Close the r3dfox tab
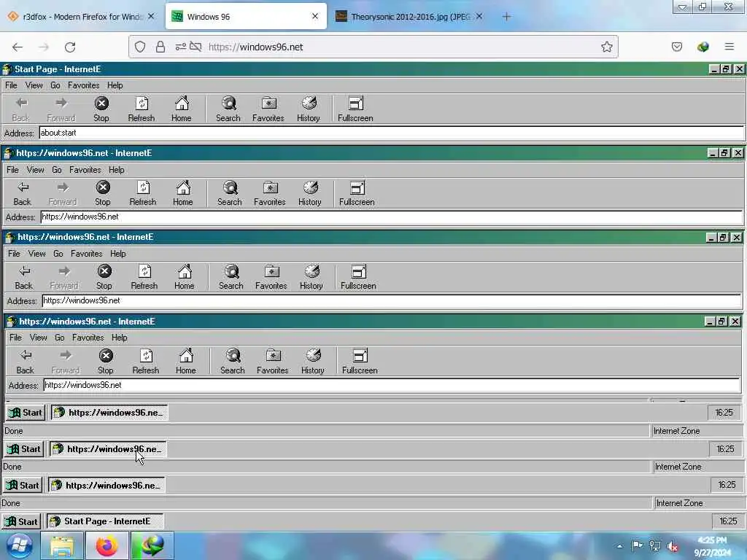This screenshot has height=560, width=747. click(x=151, y=16)
